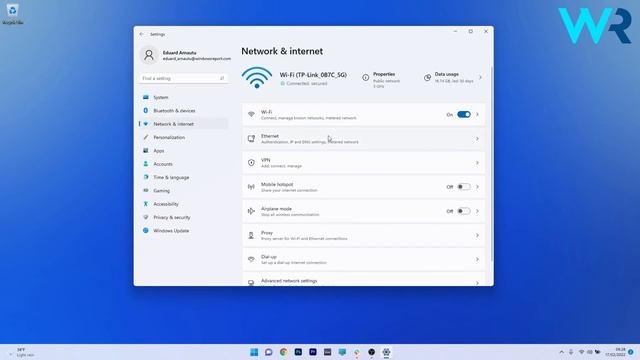Click the Wi-Fi row icon

[251, 114]
